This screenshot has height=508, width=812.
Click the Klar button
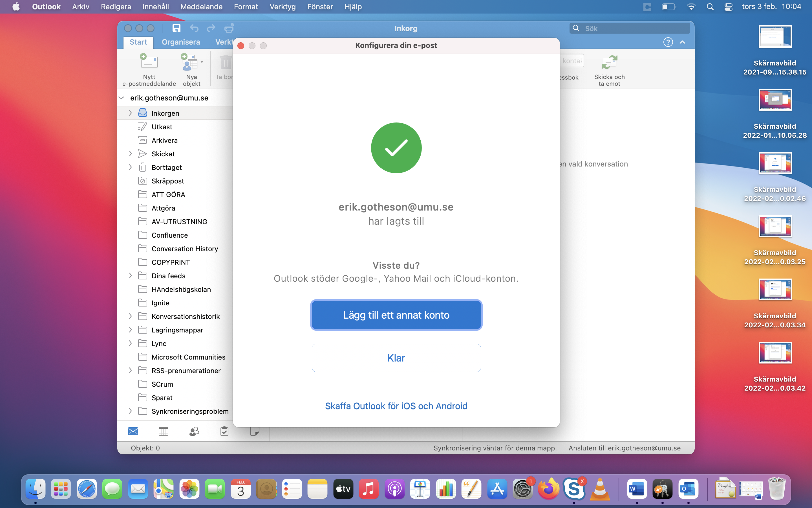(x=396, y=358)
